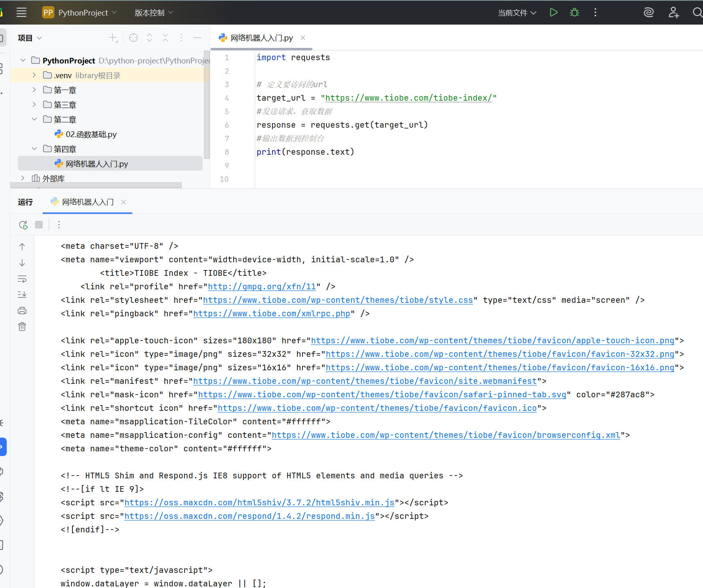Open 02.函数基础.py in project tree

point(91,134)
